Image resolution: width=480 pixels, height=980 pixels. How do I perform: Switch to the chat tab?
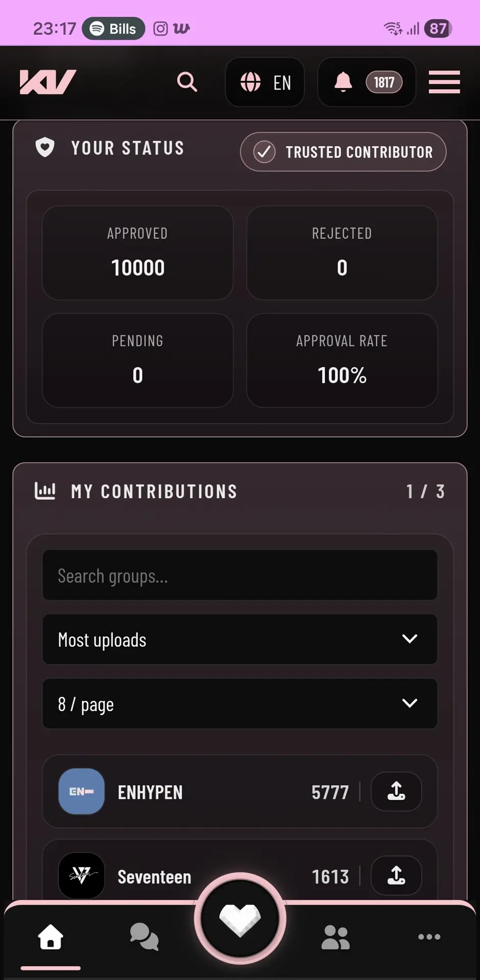tap(144, 937)
